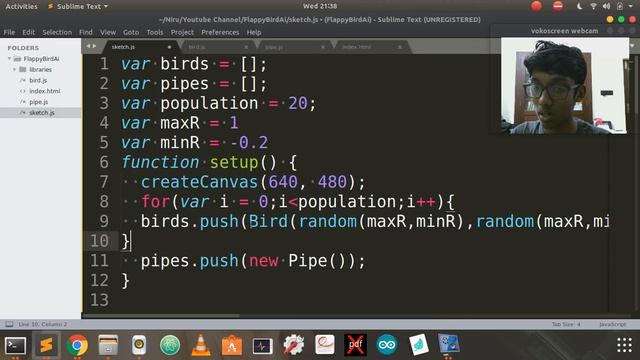Image resolution: width=640 pixels, height=360 pixels.
Task: Show all applications grid
Action: pyautogui.click(x=624, y=345)
